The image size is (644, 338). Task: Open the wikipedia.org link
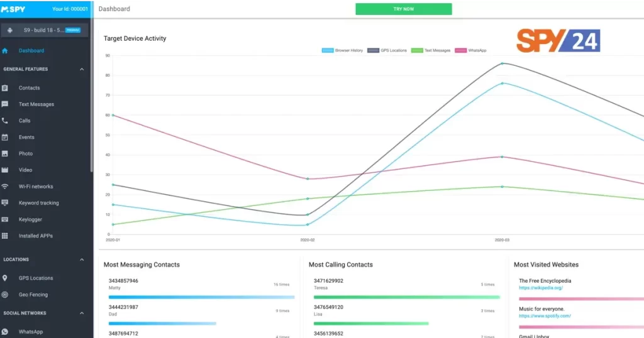point(541,288)
